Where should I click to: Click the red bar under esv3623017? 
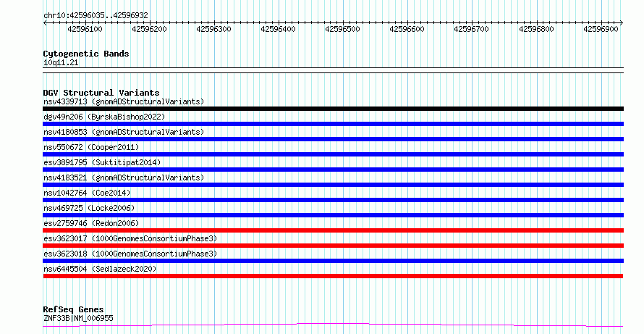333,246
